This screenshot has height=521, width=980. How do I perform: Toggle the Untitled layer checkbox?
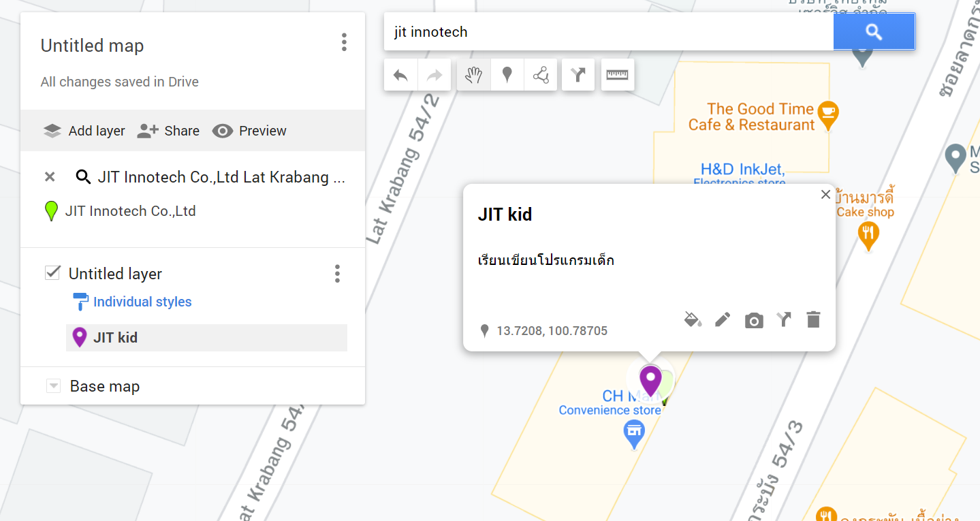(52, 273)
